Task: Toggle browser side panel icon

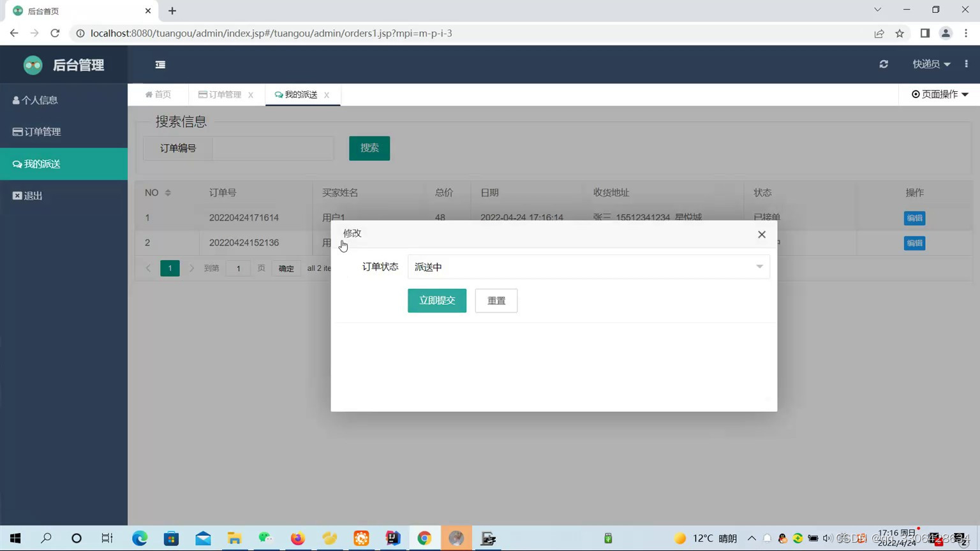Action: click(x=925, y=33)
